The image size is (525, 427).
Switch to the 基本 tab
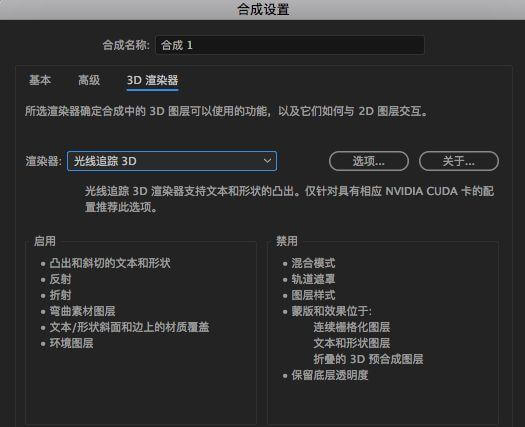pyautogui.click(x=40, y=80)
